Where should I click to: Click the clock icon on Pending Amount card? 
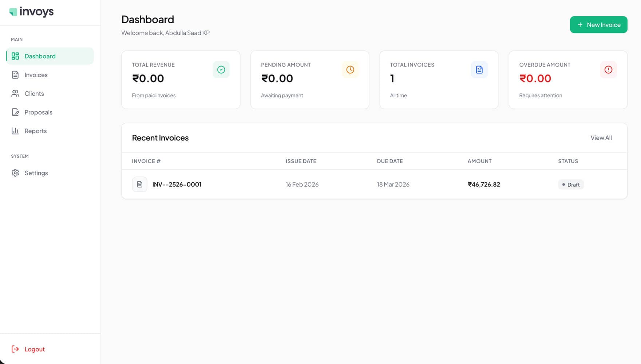[350, 69]
